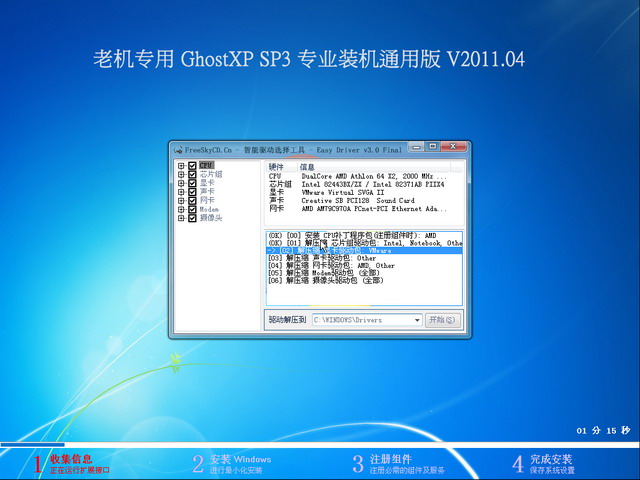Expand the 芯片组 tree node

click(181, 175)
